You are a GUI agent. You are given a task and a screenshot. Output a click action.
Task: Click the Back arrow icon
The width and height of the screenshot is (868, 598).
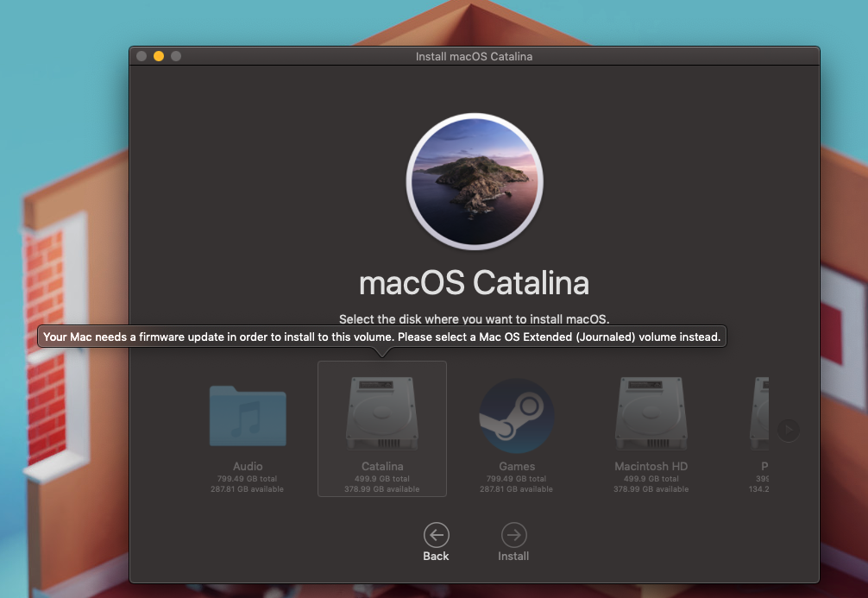[x=437, y=535]
